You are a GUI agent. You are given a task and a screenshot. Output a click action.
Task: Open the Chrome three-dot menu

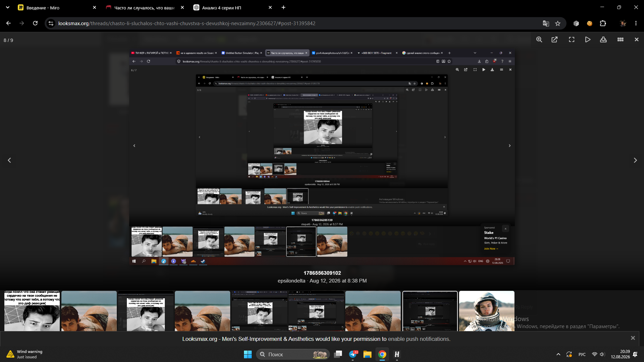coord(636,23)
